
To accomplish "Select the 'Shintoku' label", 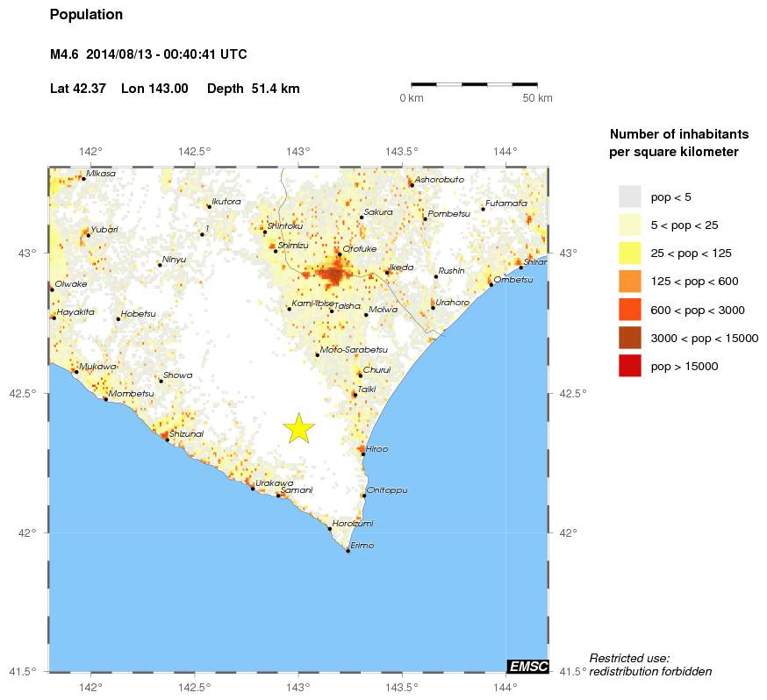I will (285, 225).
